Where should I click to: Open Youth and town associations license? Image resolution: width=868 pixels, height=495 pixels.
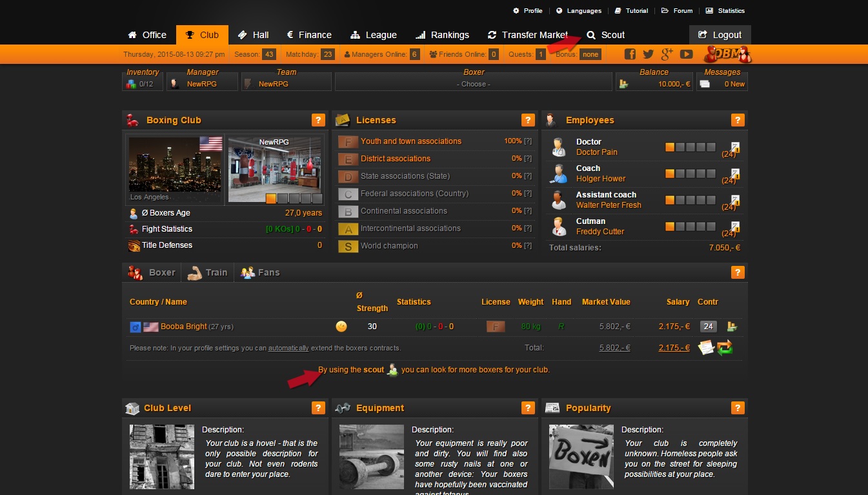411,141
